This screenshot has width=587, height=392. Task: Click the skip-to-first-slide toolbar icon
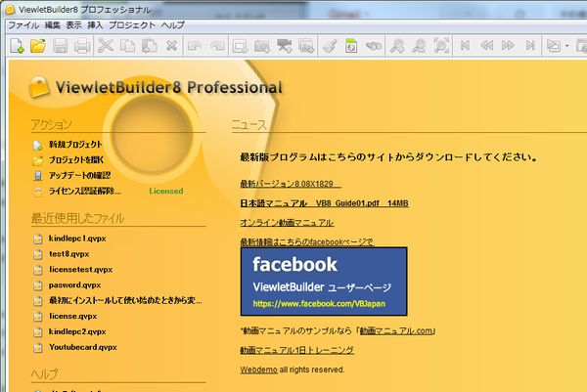465,45
